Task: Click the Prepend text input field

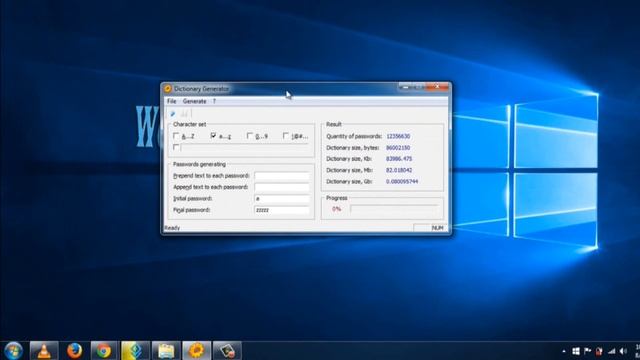Action: [x=282, y=176]
